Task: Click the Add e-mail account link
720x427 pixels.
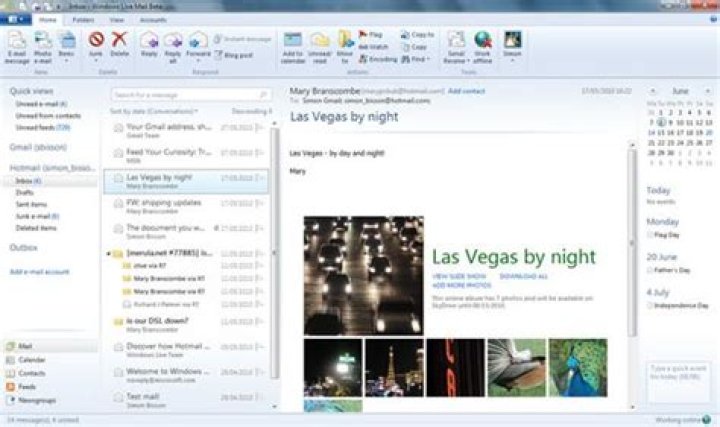Action: tap(39, 272)
